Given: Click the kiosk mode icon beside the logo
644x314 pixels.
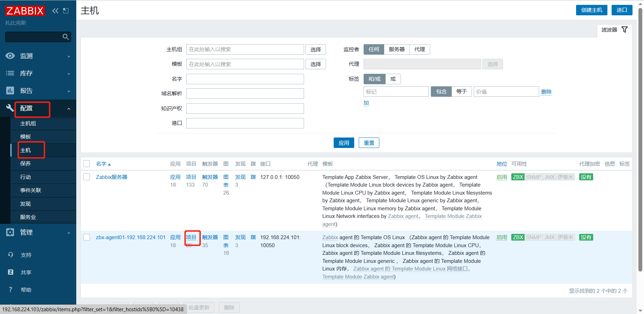Looking at the screenshot, I should click(66, 11).
